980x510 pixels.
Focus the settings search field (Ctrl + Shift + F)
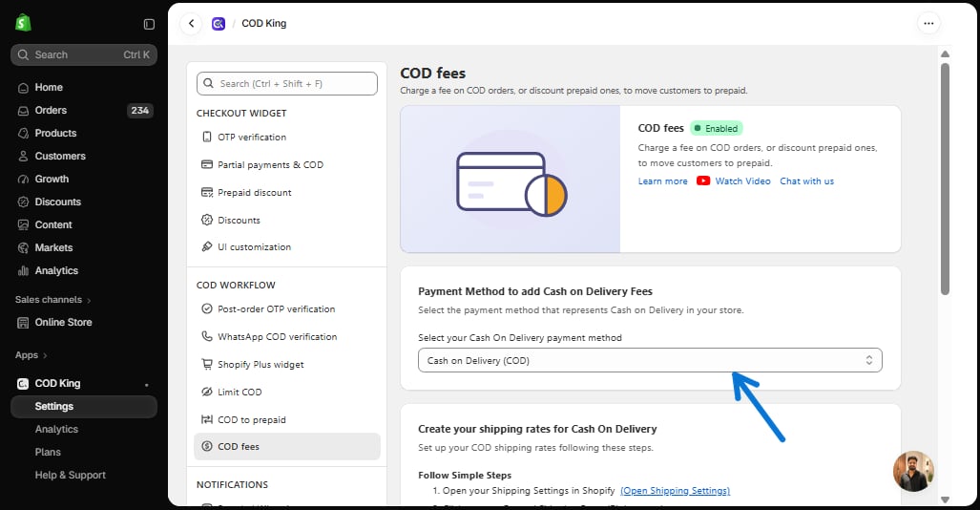pyautogui.click(x=287, y=84)
